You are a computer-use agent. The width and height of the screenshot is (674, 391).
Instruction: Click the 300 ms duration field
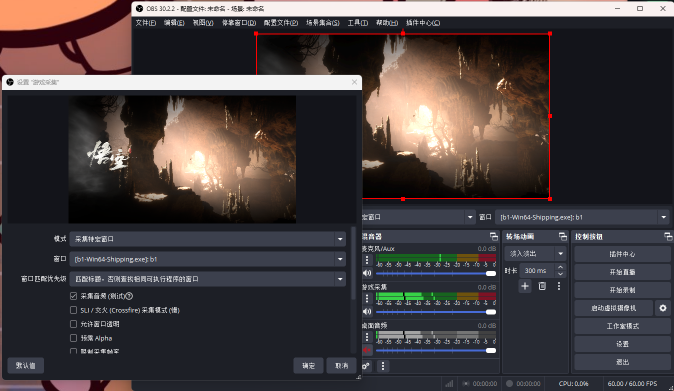[537, 271]
